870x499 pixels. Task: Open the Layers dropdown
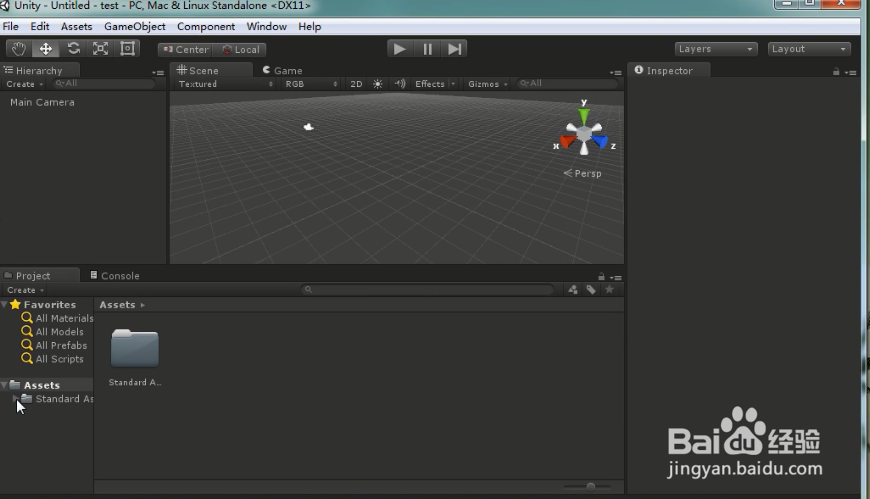[x=716, y=49]
